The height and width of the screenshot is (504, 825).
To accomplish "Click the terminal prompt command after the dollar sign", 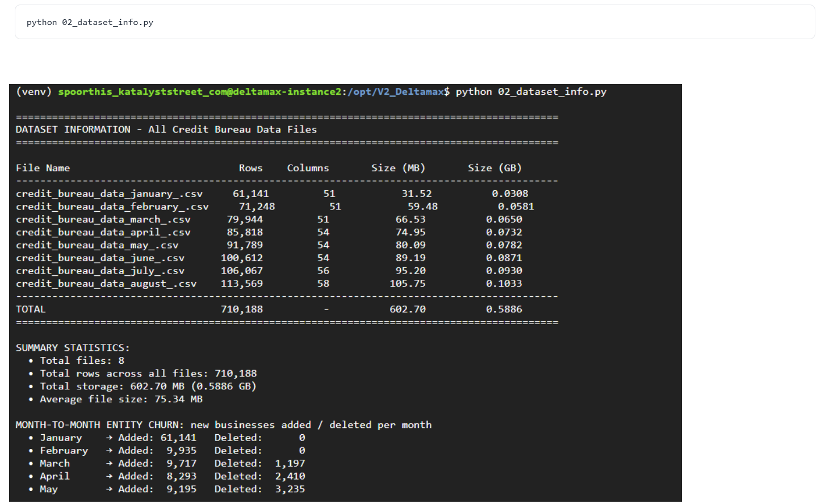I will (531, 91).
